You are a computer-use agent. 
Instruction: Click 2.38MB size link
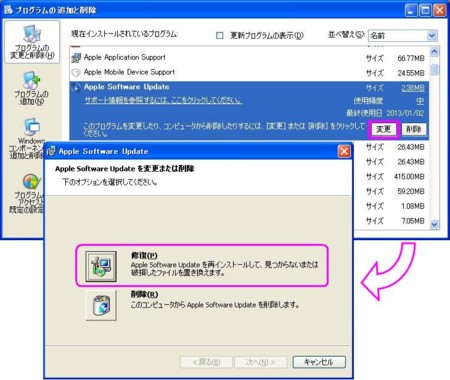(413, 88)
